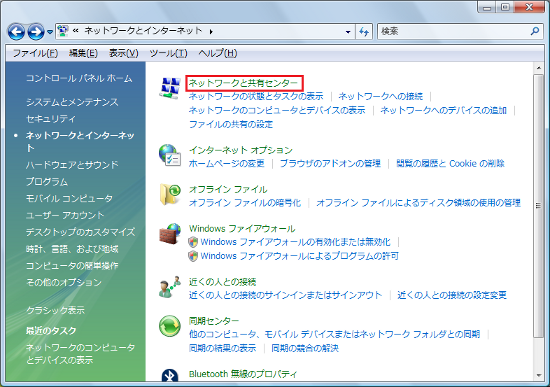Open the ネットワークと共有センター link

[243, 83]
